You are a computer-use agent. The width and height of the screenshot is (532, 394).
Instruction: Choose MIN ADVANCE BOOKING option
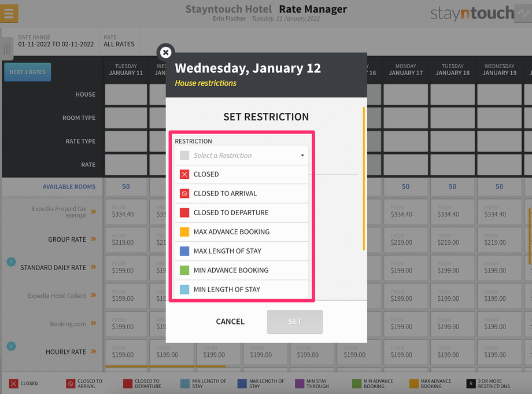coord(242,270)
